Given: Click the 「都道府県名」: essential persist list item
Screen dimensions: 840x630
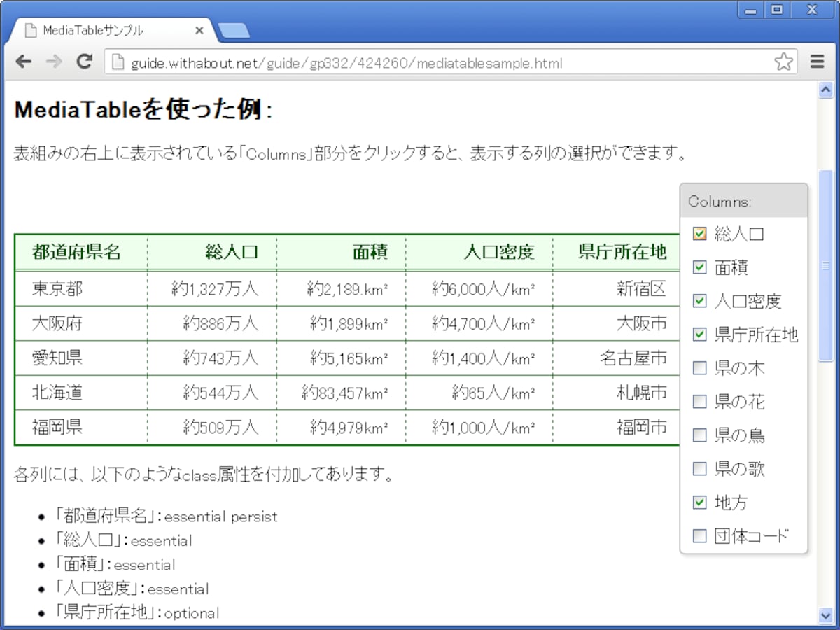Looking at the screenshot, I should (x=167, y=517).
